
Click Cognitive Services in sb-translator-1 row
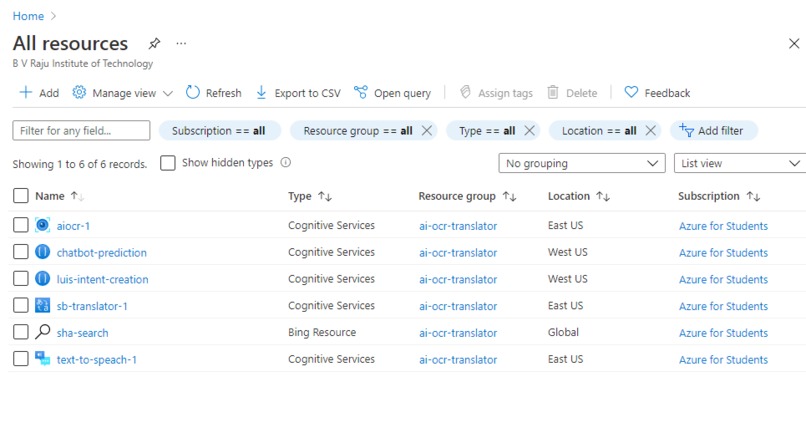(x=332, y=306)
